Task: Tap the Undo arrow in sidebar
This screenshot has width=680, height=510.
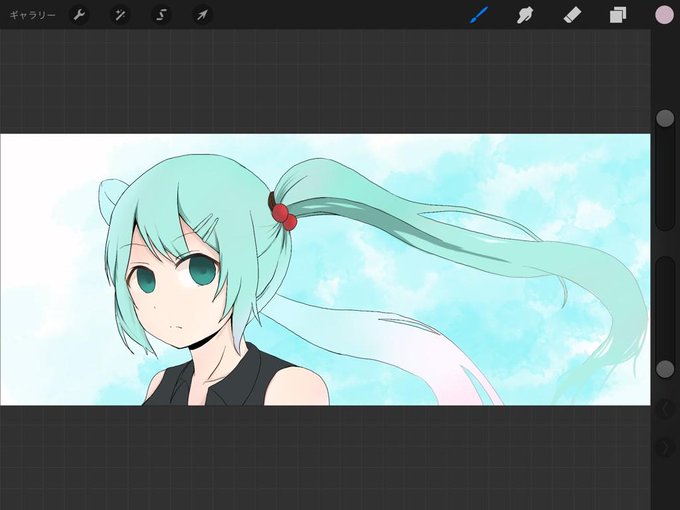Action: (665, 409)
